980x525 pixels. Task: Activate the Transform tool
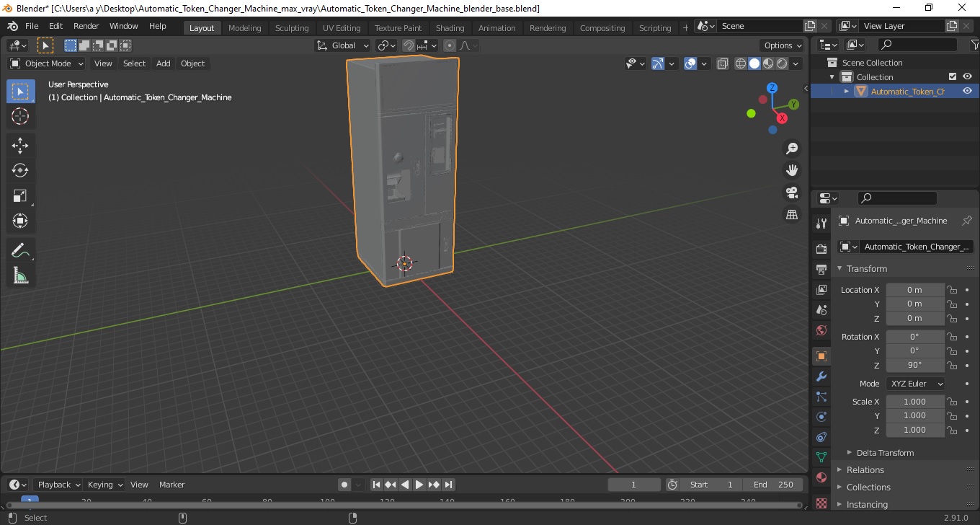20,221
